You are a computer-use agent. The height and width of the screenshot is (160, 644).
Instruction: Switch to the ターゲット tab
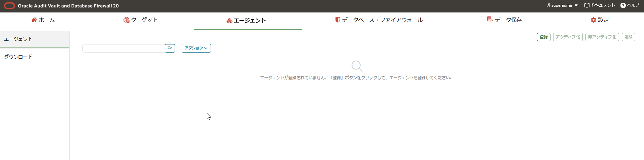pos(141,20)
